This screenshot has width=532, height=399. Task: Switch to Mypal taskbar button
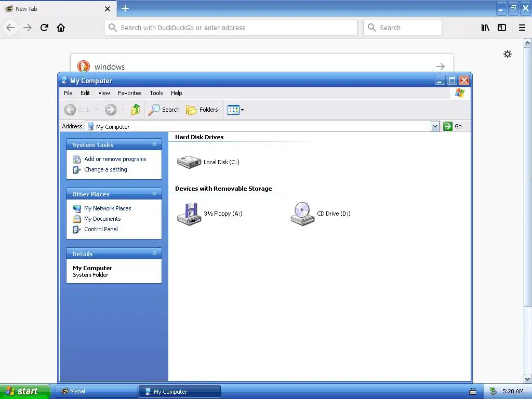(x=96, y=392)
